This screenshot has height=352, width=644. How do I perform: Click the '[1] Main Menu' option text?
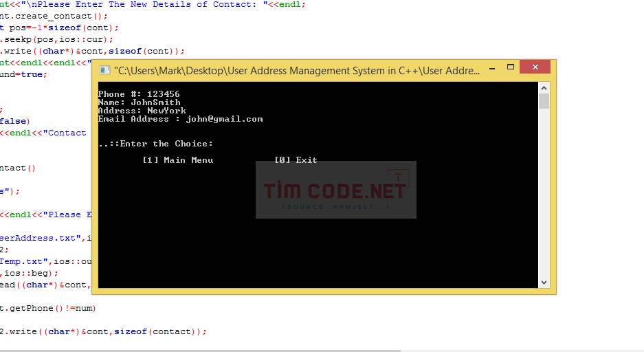tap(178, 160)
